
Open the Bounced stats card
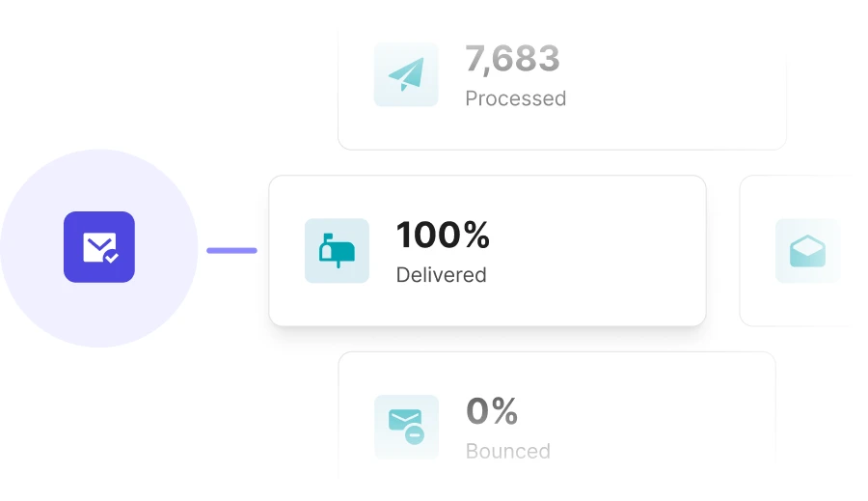[556, 416]
